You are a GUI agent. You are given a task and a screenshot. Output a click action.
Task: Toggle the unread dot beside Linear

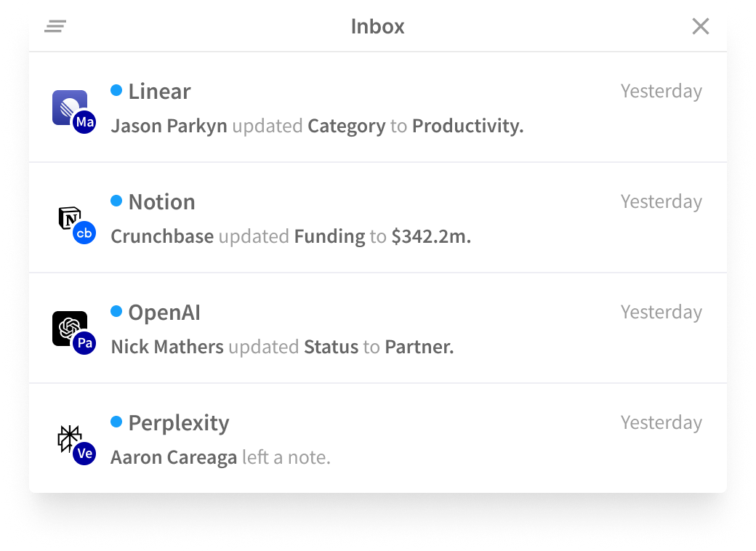(x=116, y=90)
